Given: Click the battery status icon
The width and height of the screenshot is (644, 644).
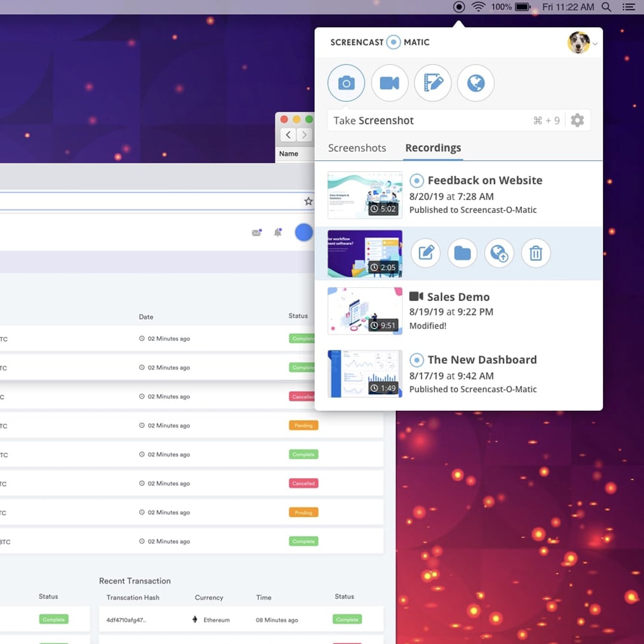Looking at the screenshot, I should pos(523,7).
